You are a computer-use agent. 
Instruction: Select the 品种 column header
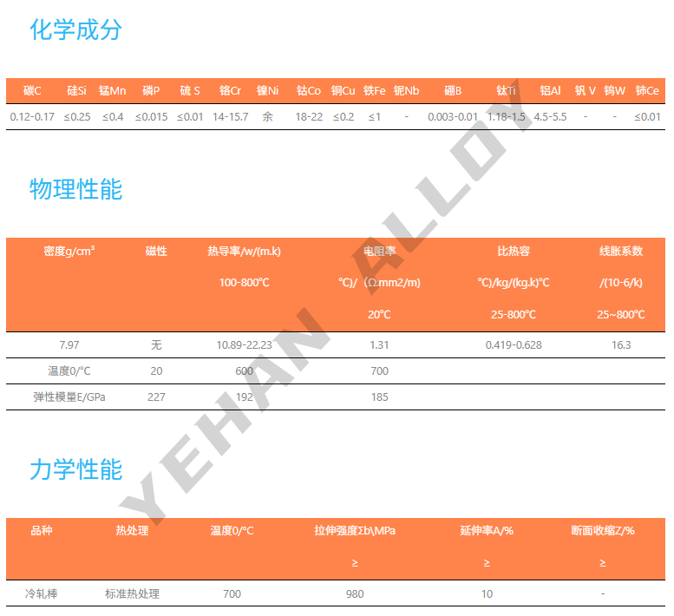point(42,531)
